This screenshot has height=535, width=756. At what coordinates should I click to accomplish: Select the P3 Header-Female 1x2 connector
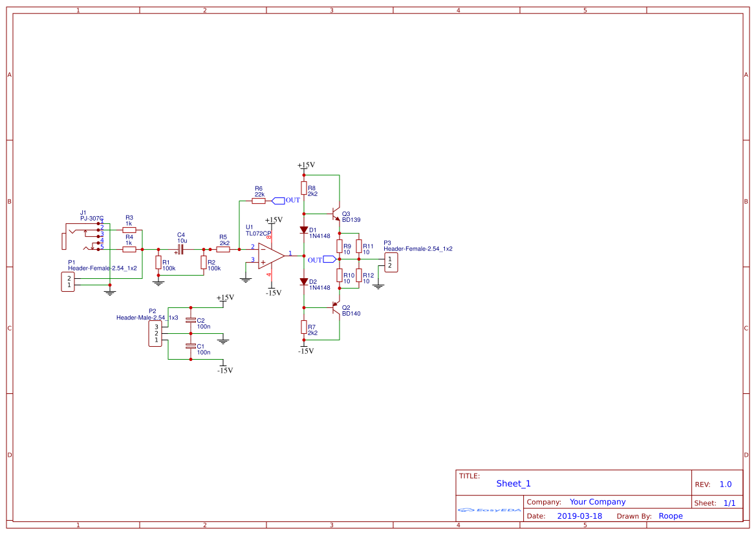click(391, 263)
